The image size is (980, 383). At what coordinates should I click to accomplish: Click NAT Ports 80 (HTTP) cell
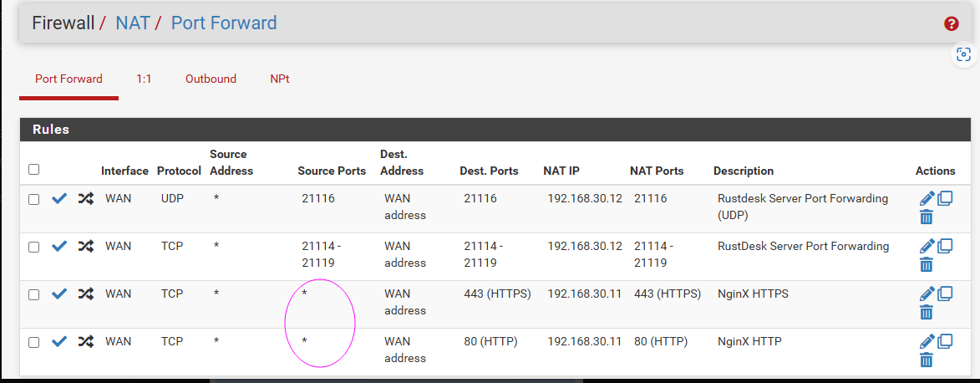tap(661, 342)
